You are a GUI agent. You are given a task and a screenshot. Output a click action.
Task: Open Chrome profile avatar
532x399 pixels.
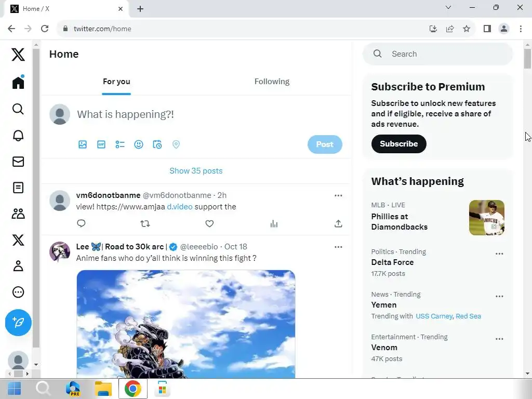504,29
